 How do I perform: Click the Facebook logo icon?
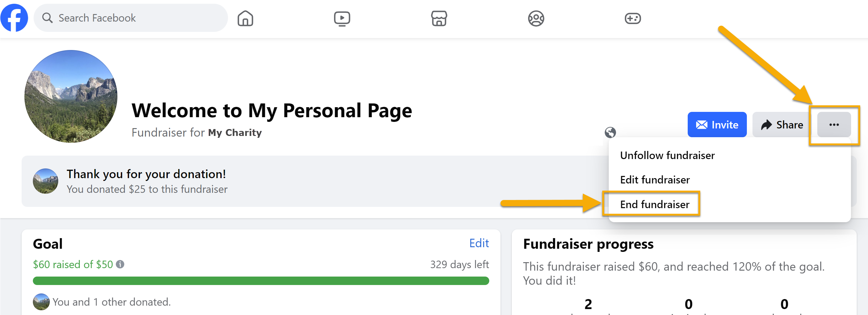[x=14, y=18]
